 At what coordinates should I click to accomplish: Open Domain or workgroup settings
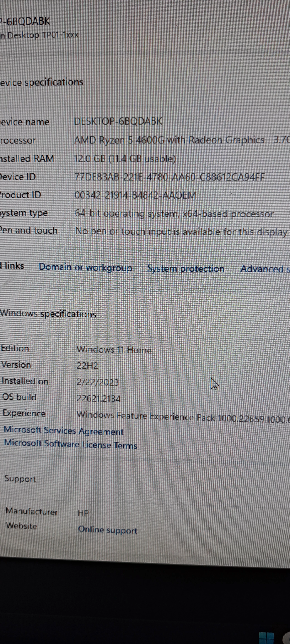click(85, 267)
